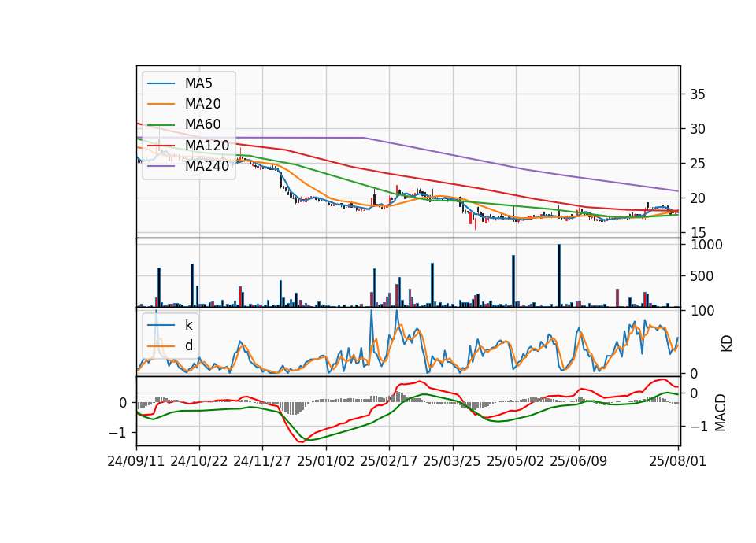Click the volume axis value 500

pos(702,276)
